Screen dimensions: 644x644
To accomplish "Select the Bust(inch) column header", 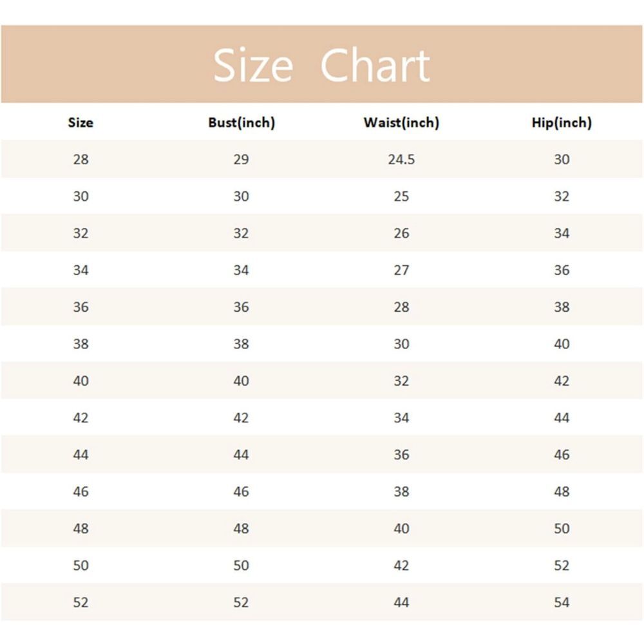I will tap(241, 122).
